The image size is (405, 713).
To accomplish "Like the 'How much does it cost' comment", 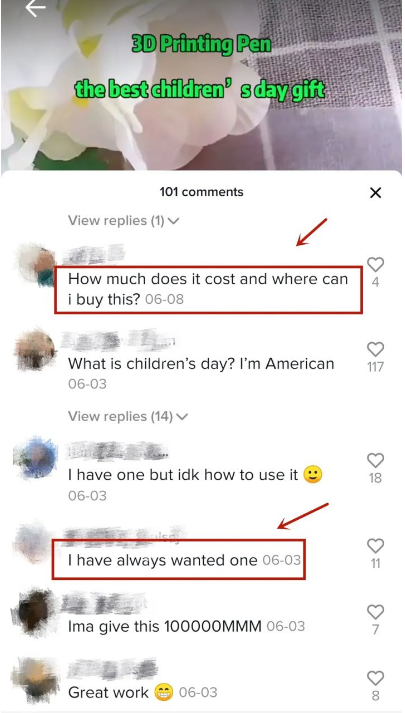I will pyautogui.click(x=375, y=265).
